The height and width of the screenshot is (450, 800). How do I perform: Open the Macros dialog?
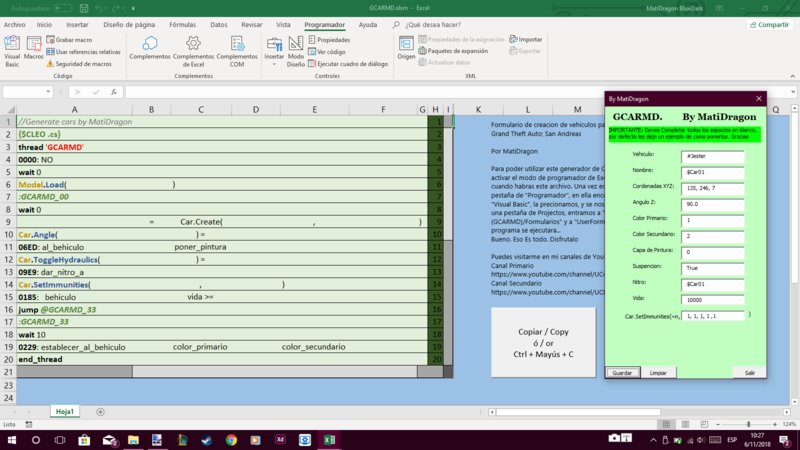point(33,48)
